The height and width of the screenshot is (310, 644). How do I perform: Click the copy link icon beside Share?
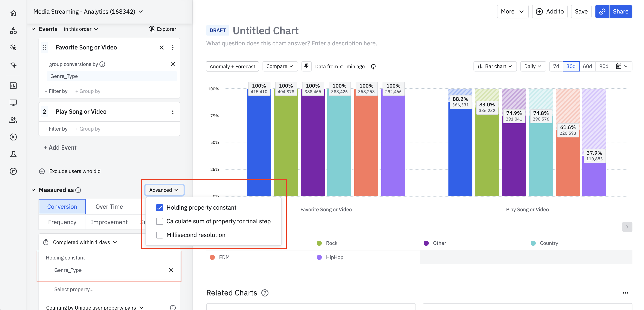[602, 12]
